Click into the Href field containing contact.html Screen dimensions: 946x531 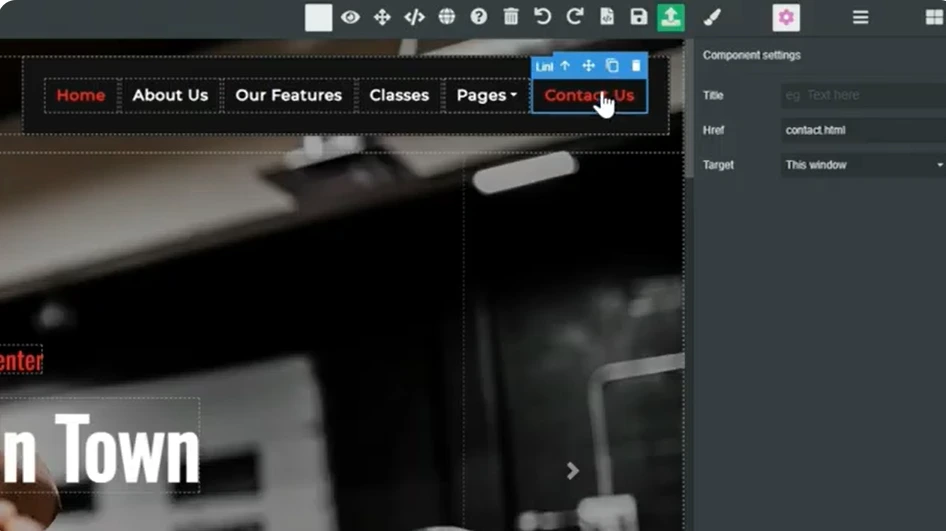(863, 130)
